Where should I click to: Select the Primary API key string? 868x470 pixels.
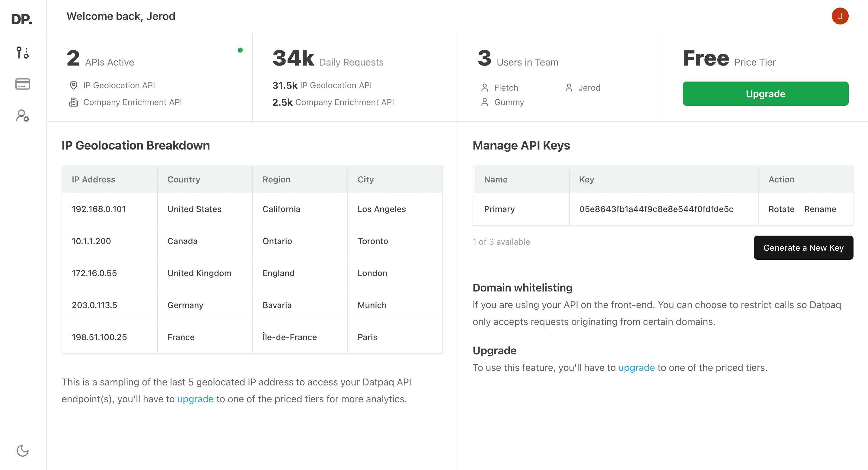(656, 209)
